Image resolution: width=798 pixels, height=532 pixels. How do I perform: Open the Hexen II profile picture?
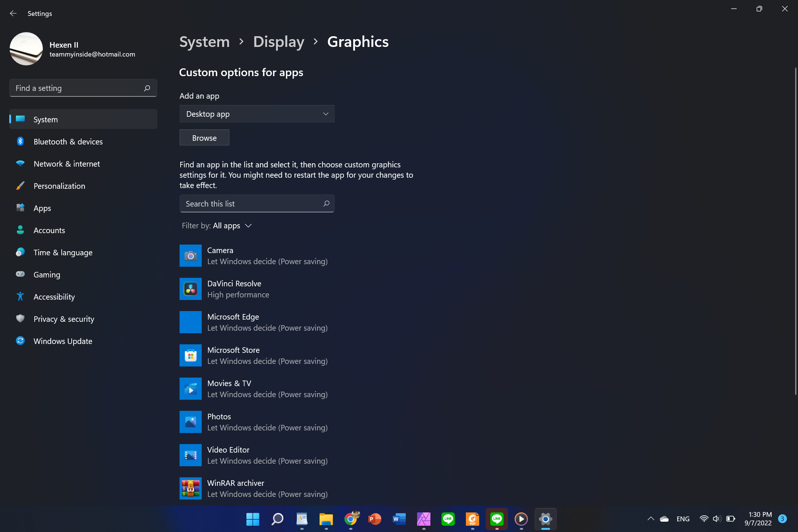26,49
